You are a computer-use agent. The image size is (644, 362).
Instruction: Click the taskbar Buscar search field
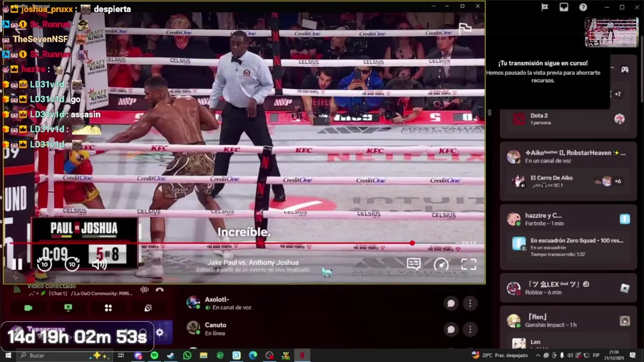64,355
